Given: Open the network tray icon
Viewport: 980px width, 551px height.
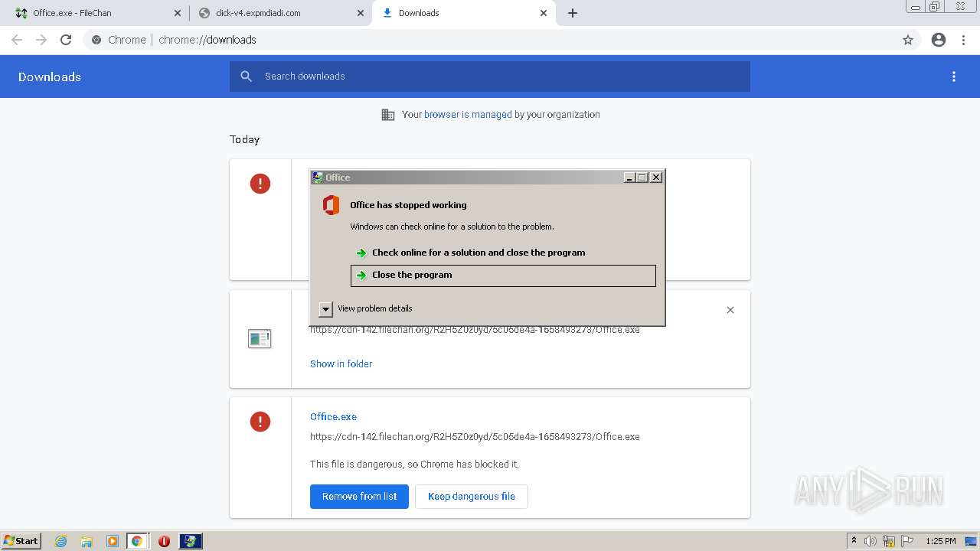Looking at the screenshot, I should (889, 541).
